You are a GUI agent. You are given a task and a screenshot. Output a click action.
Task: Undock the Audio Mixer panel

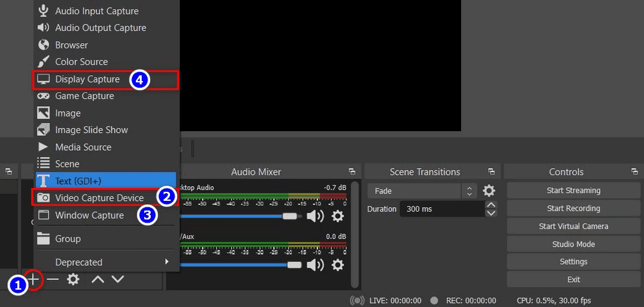(352, 172)
